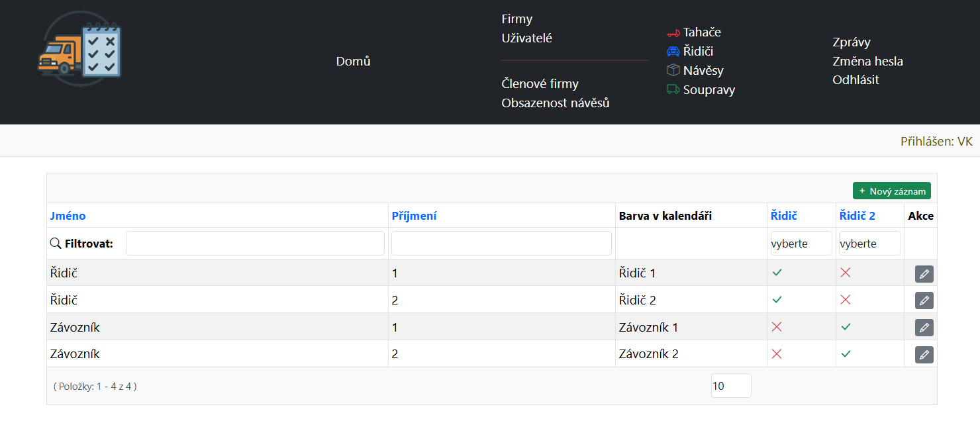Viewport: 980px width, 421px height.
Task: Sort the table by the Příjmení column
Action: [x=414, y=216]
